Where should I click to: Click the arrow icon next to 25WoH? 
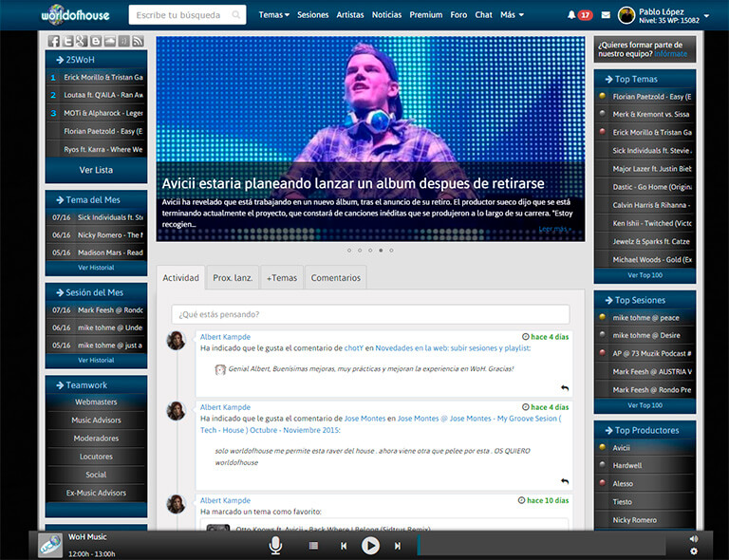pyautogui.click(x=60, y=60)
